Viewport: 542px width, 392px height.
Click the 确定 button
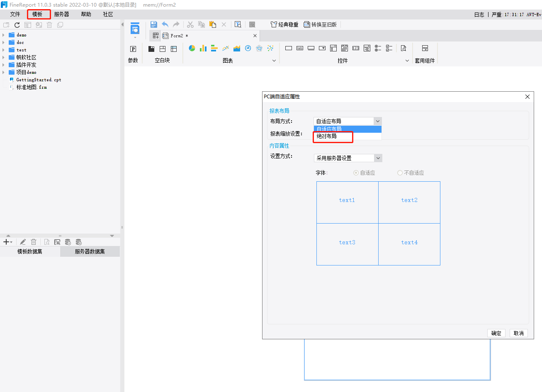coord(496,333)
